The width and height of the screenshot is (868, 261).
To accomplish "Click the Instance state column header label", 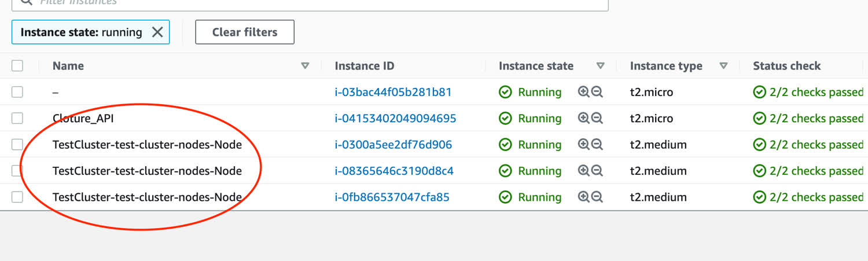I will tap(536, 66).
